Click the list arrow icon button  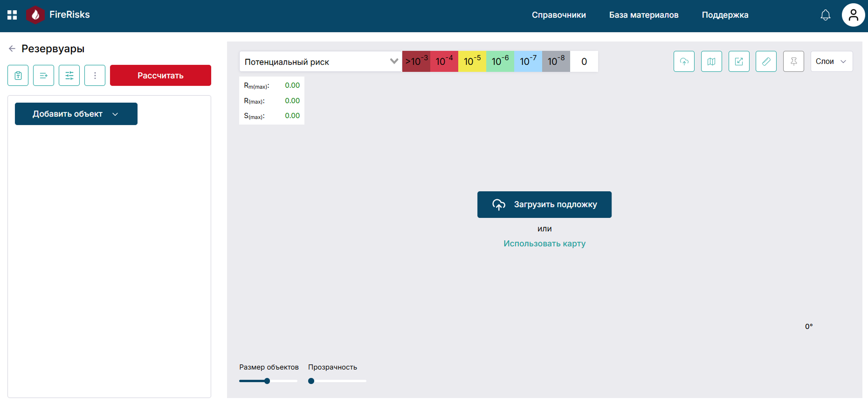point(44,76)
